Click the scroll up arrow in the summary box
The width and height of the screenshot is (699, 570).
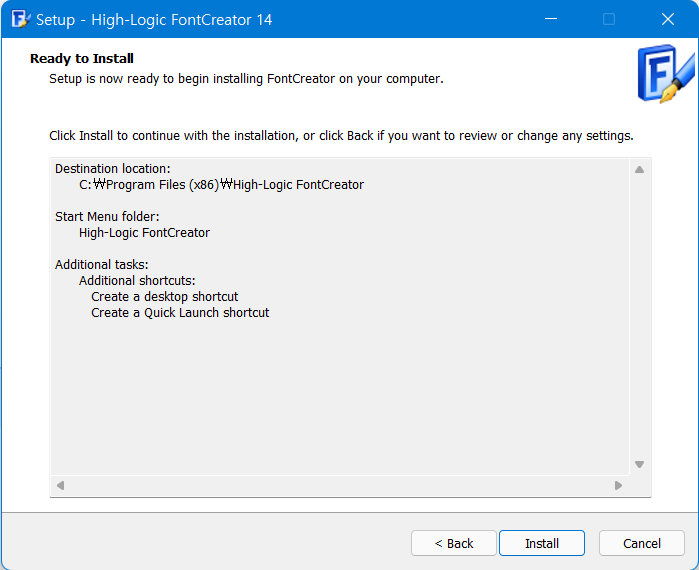639,169
